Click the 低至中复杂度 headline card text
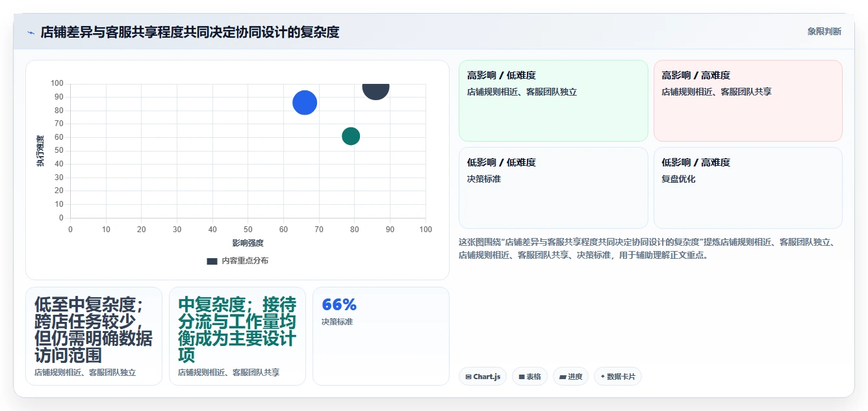Viewport: 868px width, 411px height. [94, 330]
